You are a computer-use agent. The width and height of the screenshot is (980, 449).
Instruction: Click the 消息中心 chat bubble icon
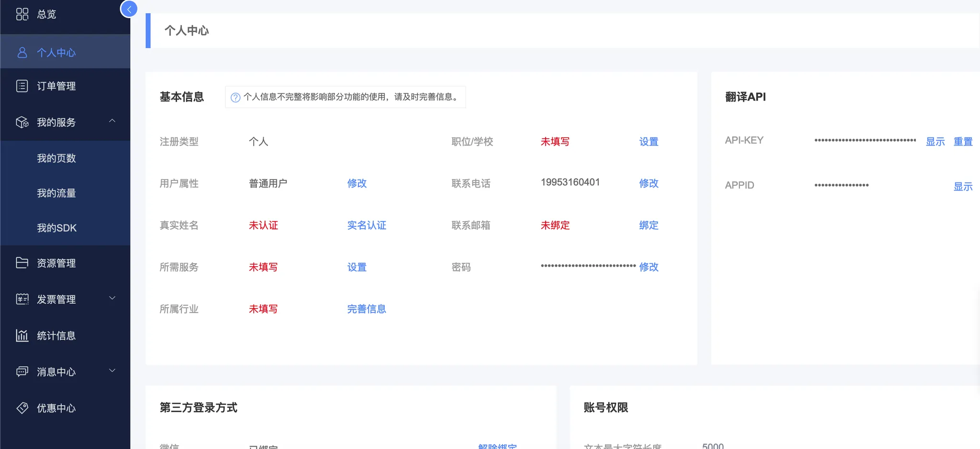[x=22, y=371]
